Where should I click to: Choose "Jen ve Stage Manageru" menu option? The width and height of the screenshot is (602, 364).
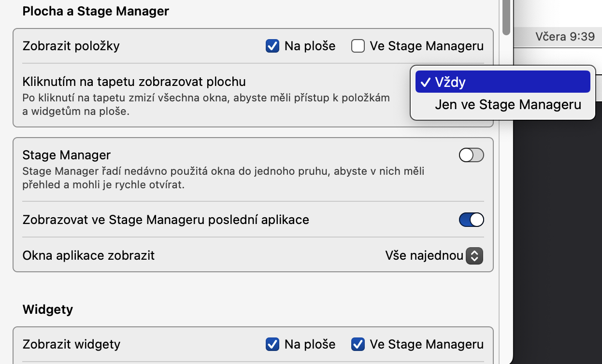coord(508,105)
